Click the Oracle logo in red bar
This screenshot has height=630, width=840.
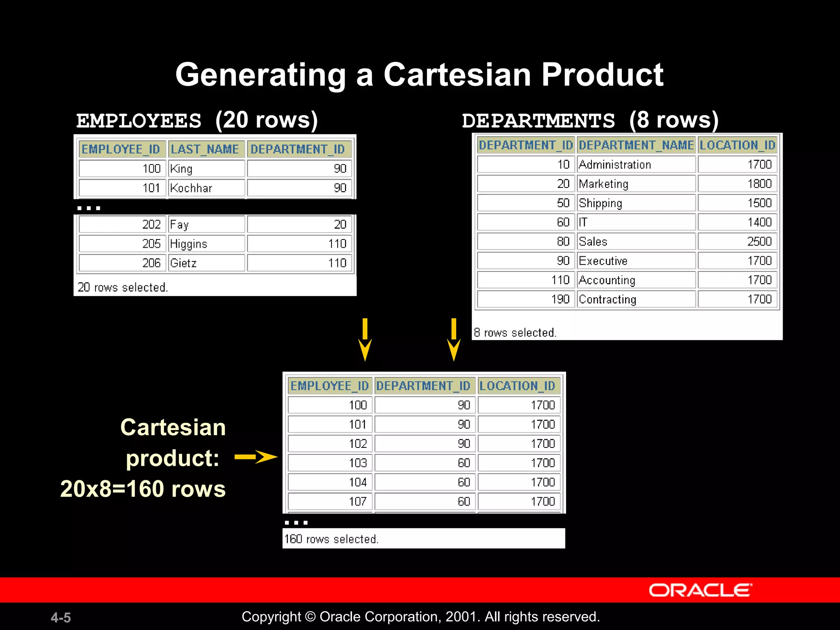700,590
